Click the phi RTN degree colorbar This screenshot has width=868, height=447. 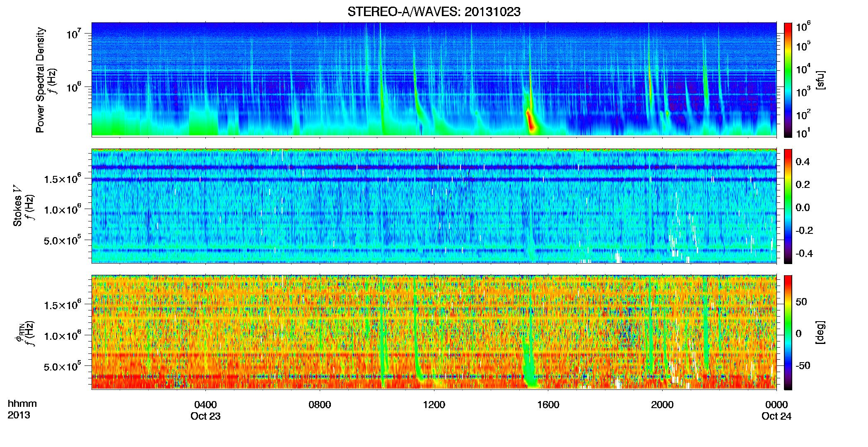click(788, 332)
